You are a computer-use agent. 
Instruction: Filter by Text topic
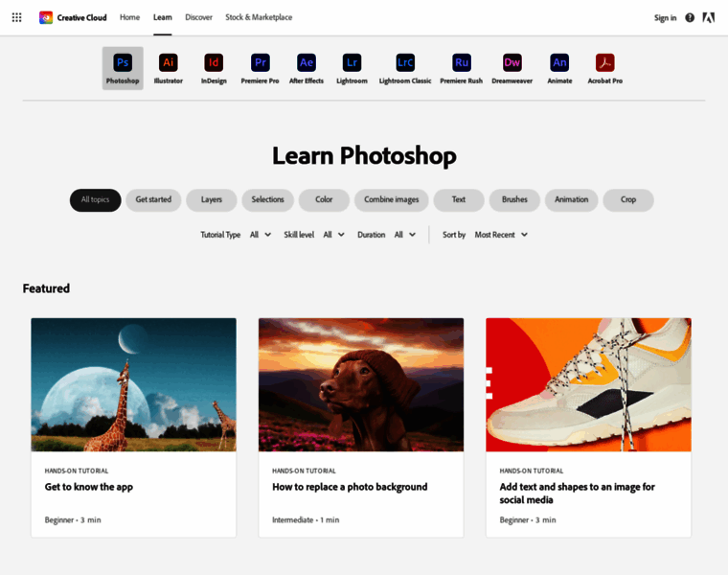[459, 199]
